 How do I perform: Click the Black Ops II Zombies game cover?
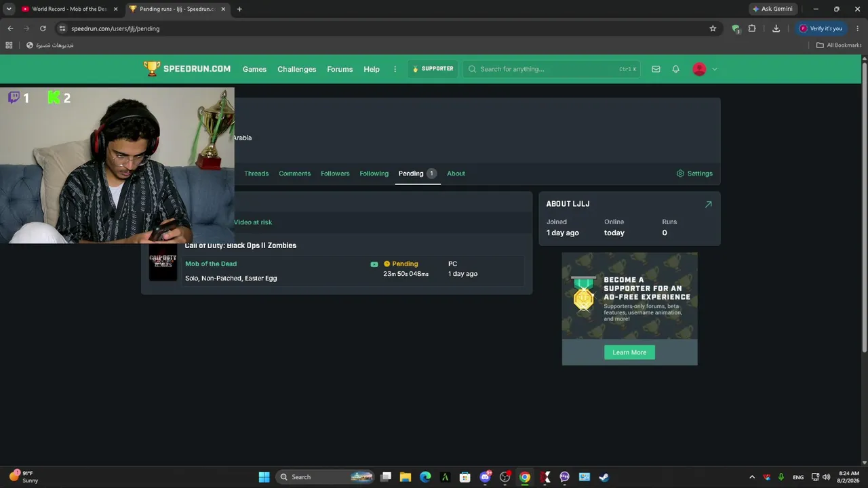(x=163, y=263)
